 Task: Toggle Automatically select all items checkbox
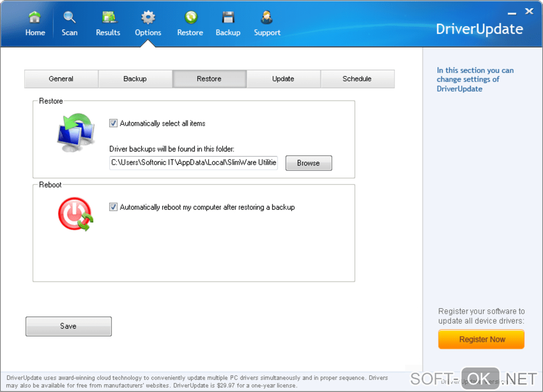[113, 123]
